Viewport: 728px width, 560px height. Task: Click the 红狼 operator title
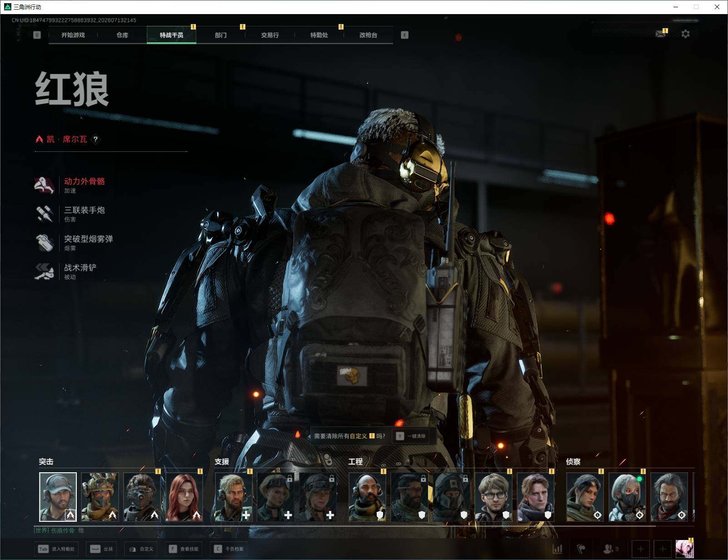point(72,89)
